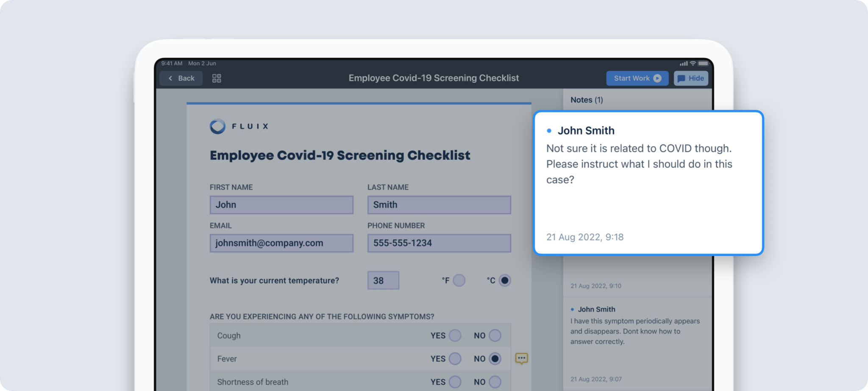
Task: Tap the battery icon in status bar
Action: tap(703, 64)
